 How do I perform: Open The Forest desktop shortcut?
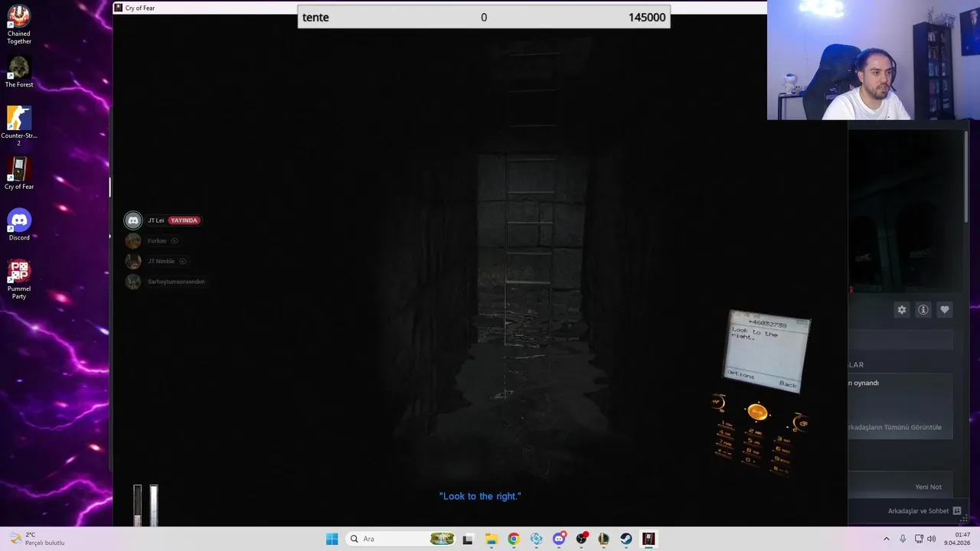(x=19, y=72)
